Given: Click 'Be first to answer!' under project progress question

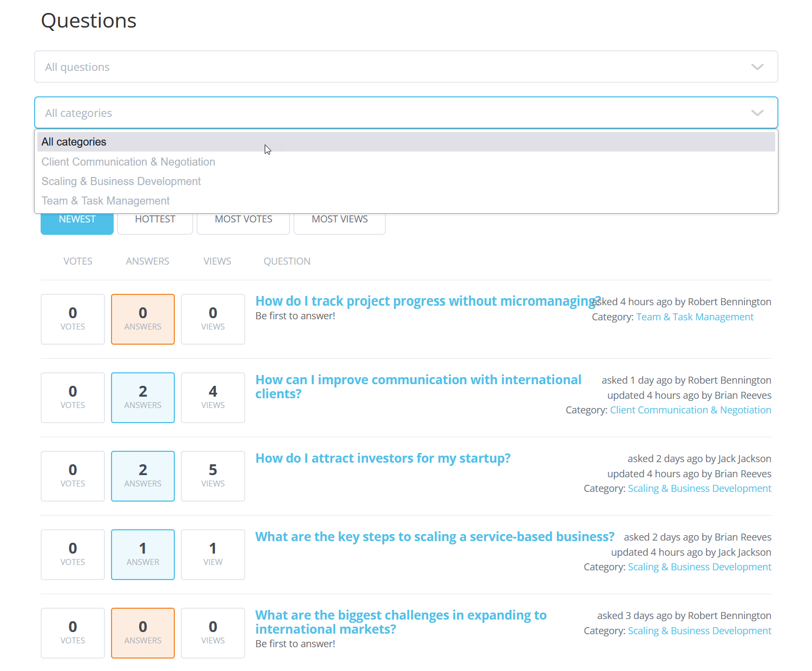Looking at the screenshot, I should (295, 316).
